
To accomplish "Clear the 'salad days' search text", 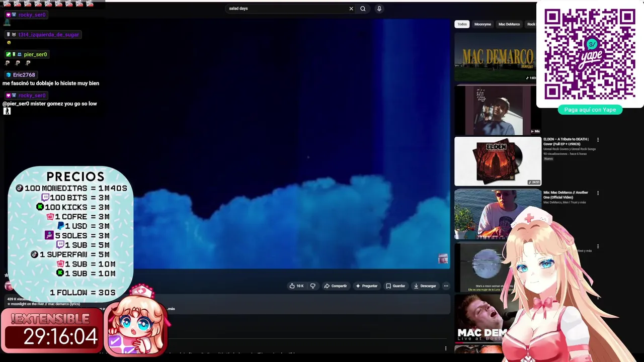I will point(351,9).
